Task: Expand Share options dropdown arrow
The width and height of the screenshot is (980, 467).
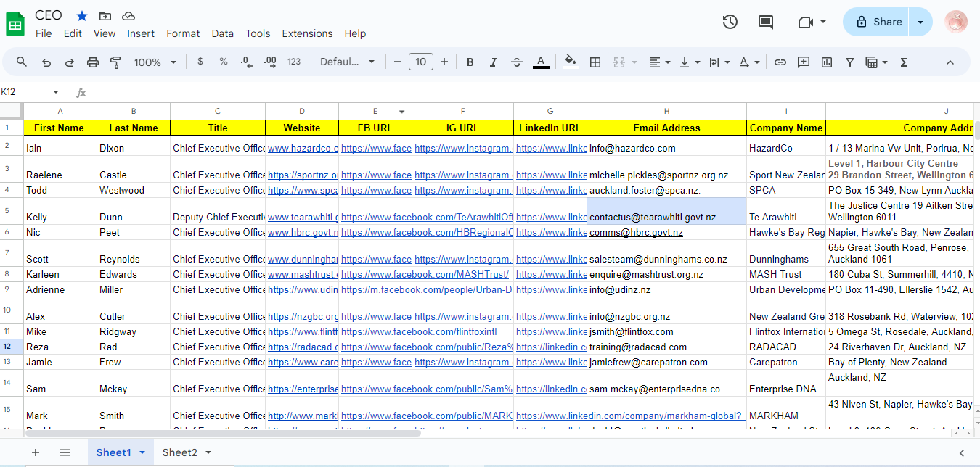Action: coord(921,22)
